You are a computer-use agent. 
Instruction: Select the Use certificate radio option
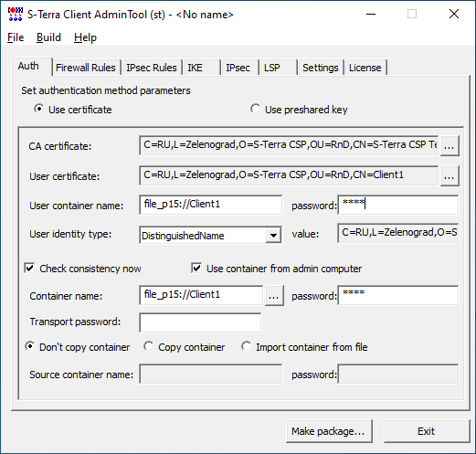coord(73,110)
